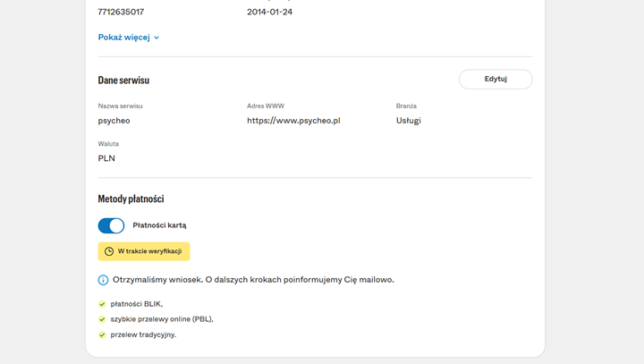Click the psycheo service name value

tap(114, 121)
